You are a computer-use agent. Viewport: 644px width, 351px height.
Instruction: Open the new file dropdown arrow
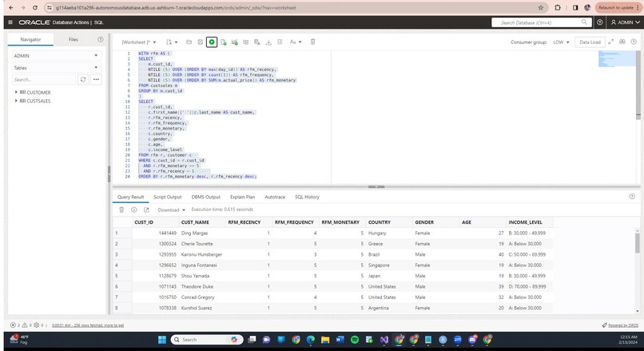[177, 42]
